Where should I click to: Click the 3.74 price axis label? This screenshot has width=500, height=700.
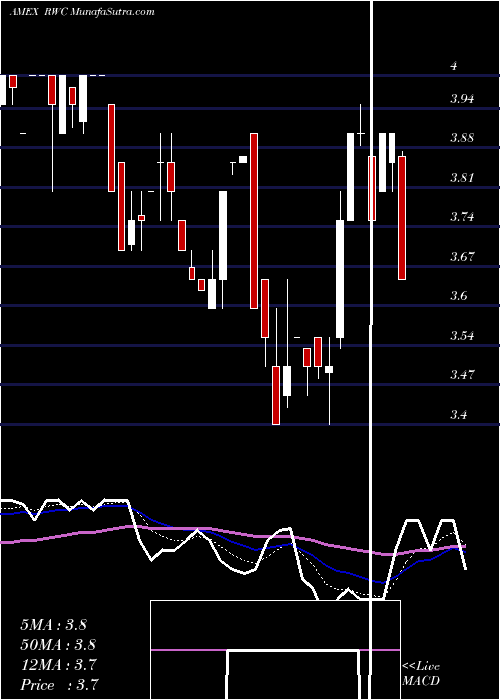click(462, 217)
